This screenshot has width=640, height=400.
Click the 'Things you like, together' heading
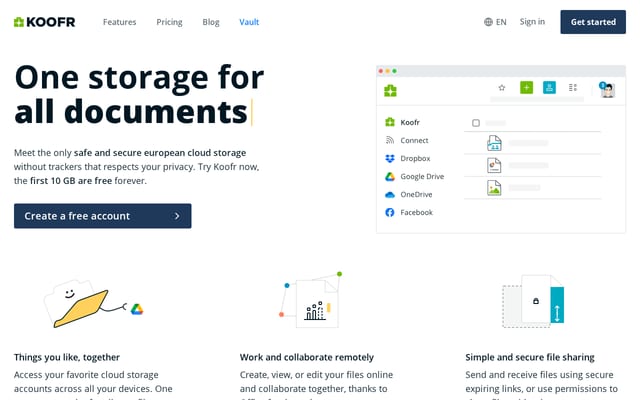pyautogui.click(x=67, y=357)
